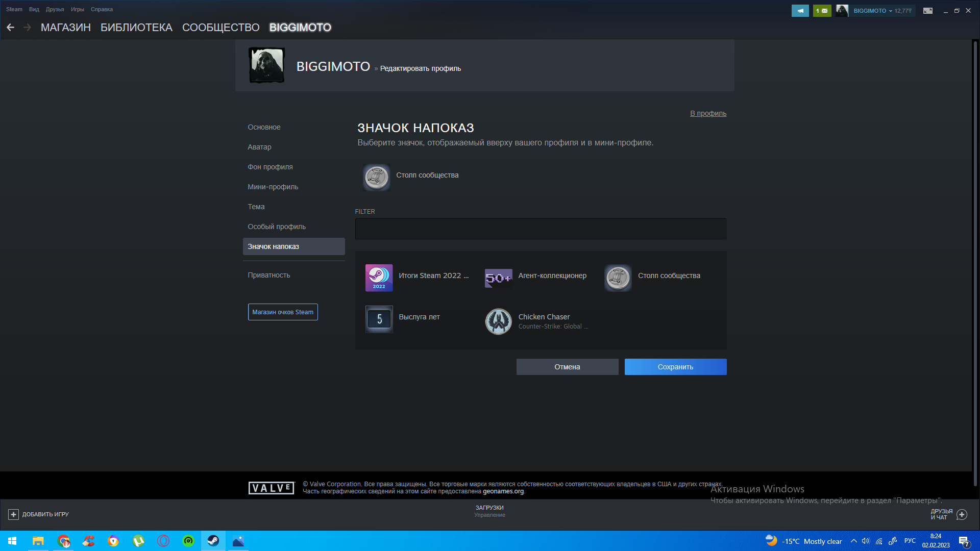The image size is (980, 551).
Task: Open the BIGGIMOTO profile tab
Action: pyautogui.click(x=300, y=28)
